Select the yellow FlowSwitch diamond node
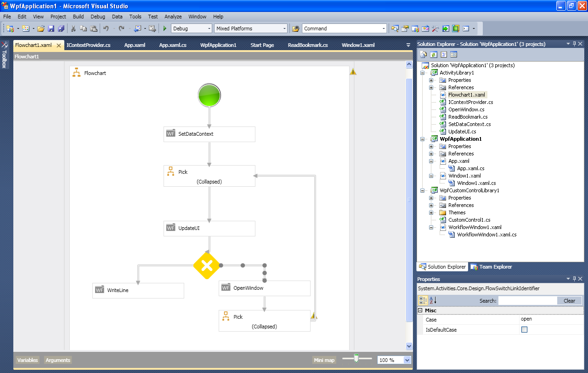 coord(207,265)
